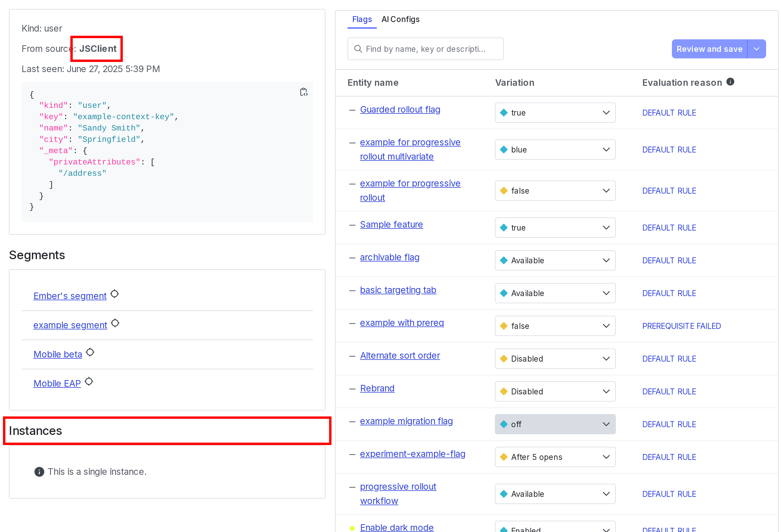
Task: Click DEFAULT RULE reason for experiment-example-flag
Action: [669, 457]
